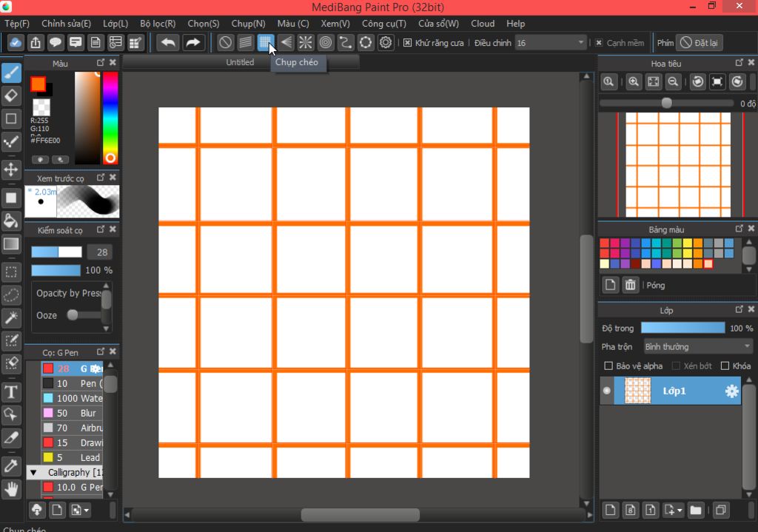Undock the Hoa tiêu navigator panel
The image size is (758, 532).
[x=739, y=62]
